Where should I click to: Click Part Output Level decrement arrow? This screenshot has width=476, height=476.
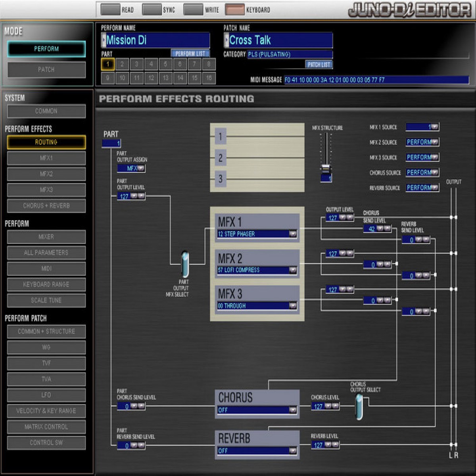tap(134, 196)
